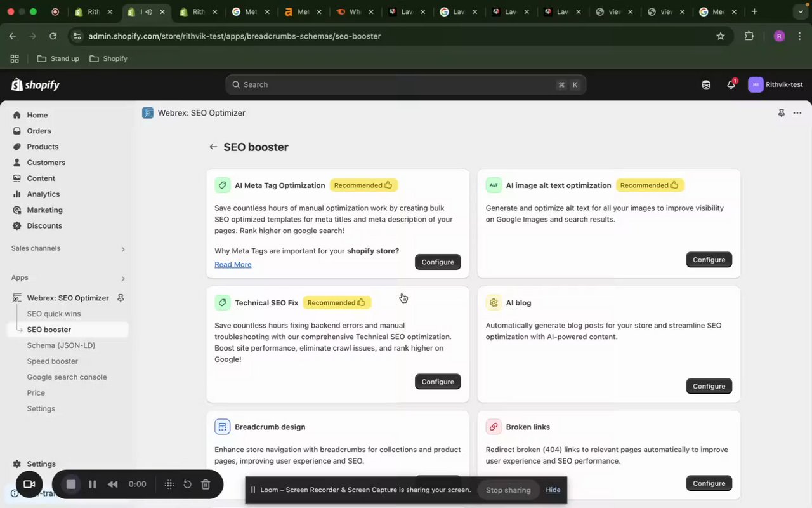
Task: Open a new browser tab with the plus
Action: click(754, 12)
